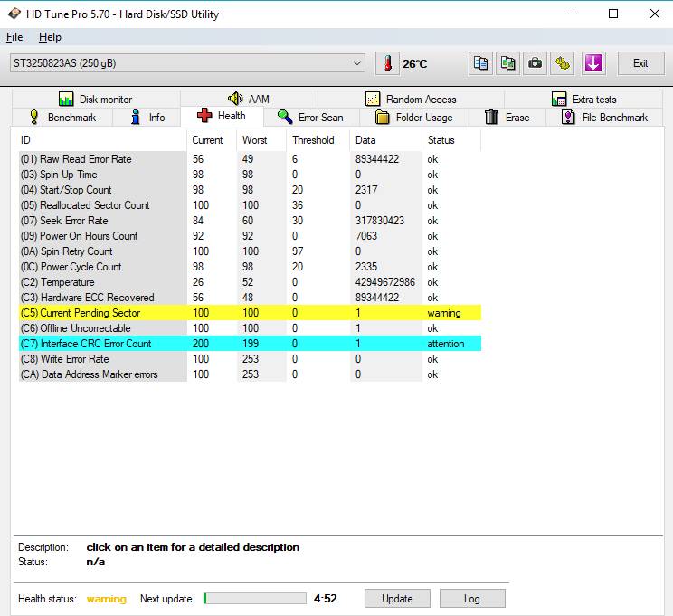
Task: Click the purple download arrow icon
Action: point(593,63)
